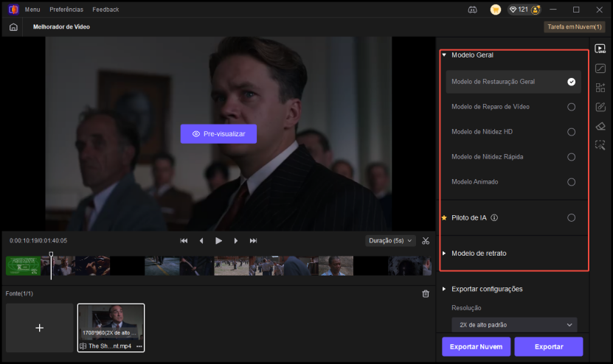Click the 0:00:10:19/0:01:40:05 timecode

pyautogui.click(x=38, y=241)
